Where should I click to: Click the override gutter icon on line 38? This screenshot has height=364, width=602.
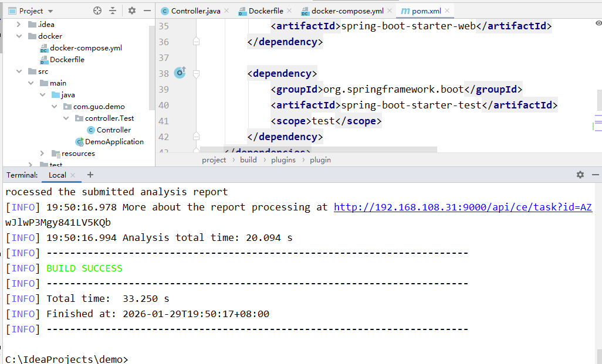point(180,73)
